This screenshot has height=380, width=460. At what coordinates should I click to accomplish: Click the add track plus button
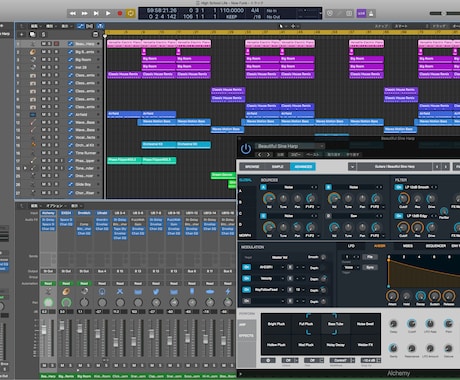pos(22,34)
